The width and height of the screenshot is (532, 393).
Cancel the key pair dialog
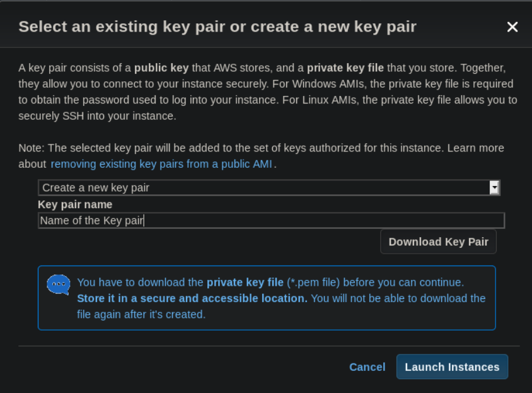coord(367,367)
